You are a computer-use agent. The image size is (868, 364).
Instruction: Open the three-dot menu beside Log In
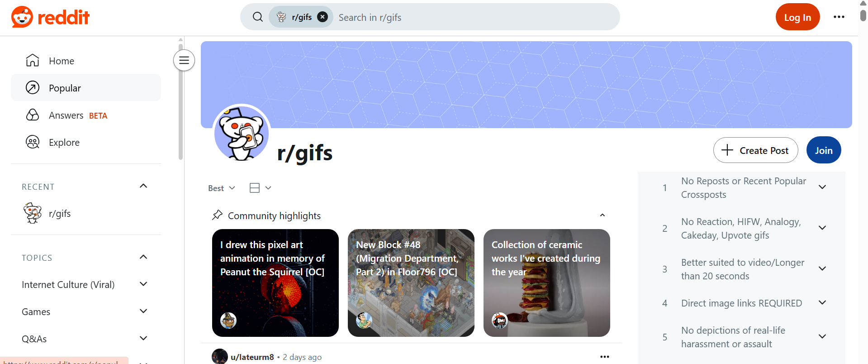[x=839, y=17]
